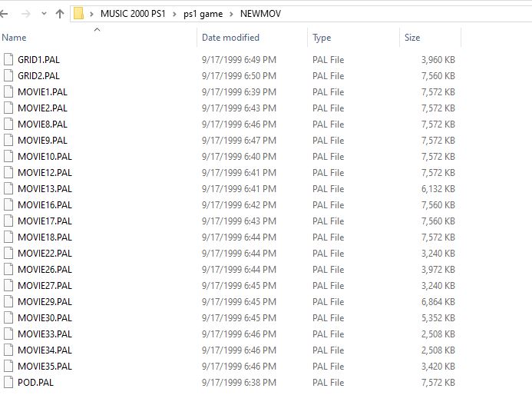Select the file name MOVIE17.PAL
The height and width of the screenshot is (405, 532).
tap(45, 221)
